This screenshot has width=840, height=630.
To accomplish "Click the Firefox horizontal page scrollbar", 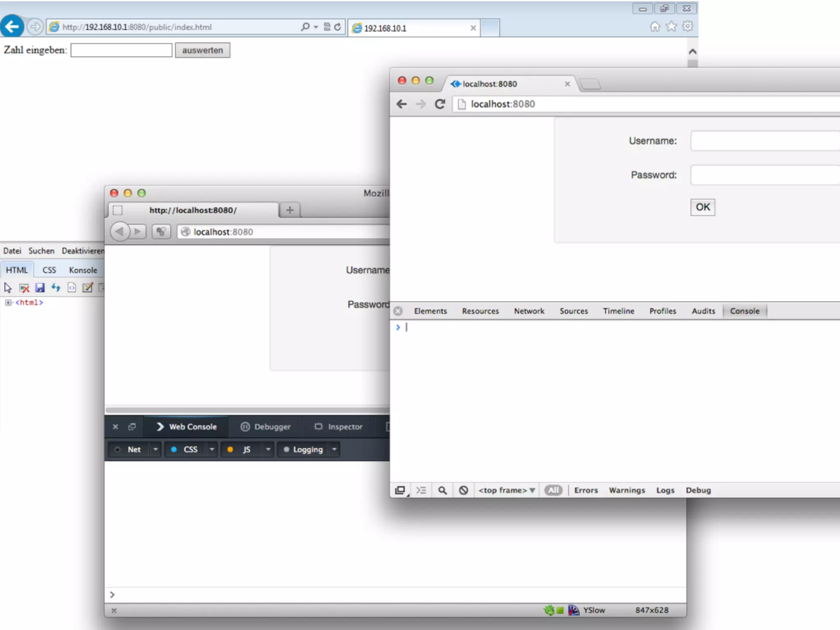I will pyautogui.click(x=246, y=409).
